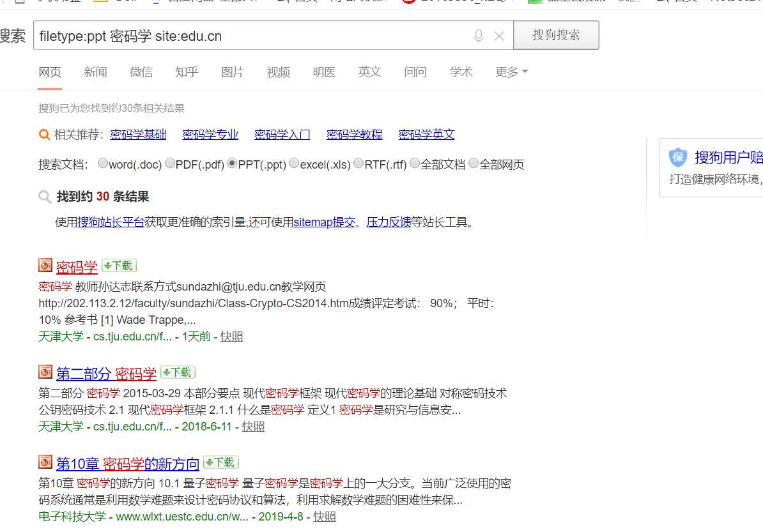Click the orange related-search magnifier icon
This screenshot has height=532, width=763.
[44, 134]
